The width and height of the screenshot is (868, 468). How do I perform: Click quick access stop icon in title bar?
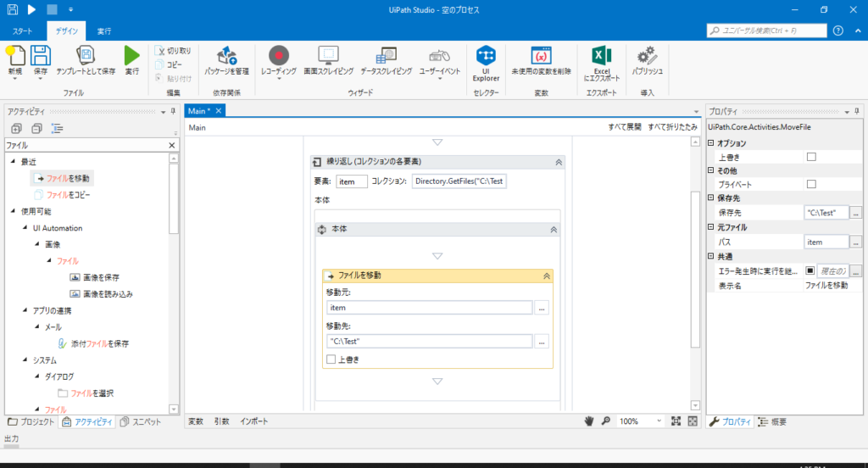tap(52, 9)
